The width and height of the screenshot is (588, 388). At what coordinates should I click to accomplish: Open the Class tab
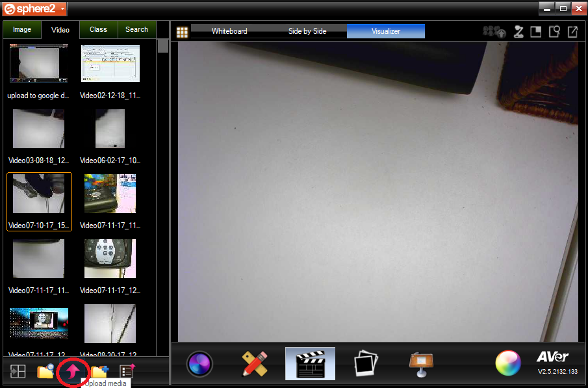point(98,30)
